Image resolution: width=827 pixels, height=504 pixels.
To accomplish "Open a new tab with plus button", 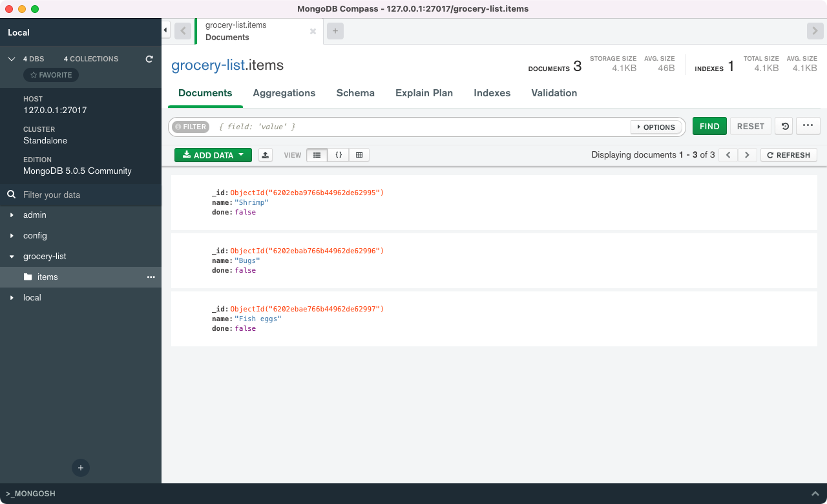I will (335, 31).
